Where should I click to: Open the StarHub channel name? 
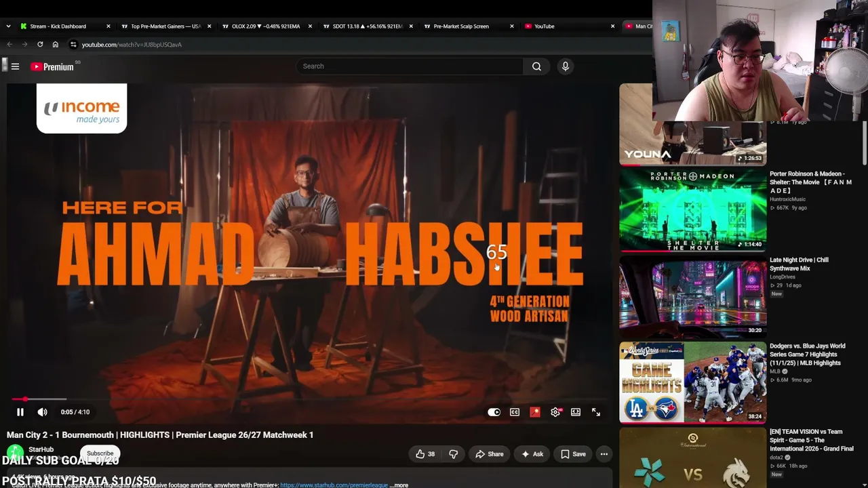point(41,449)
